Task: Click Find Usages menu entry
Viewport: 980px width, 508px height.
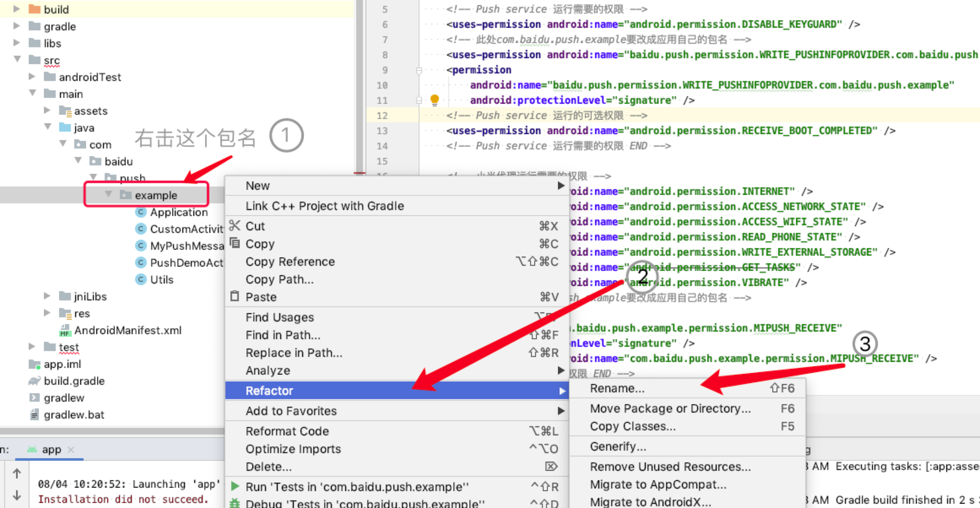Action: [x=280, y=317]
